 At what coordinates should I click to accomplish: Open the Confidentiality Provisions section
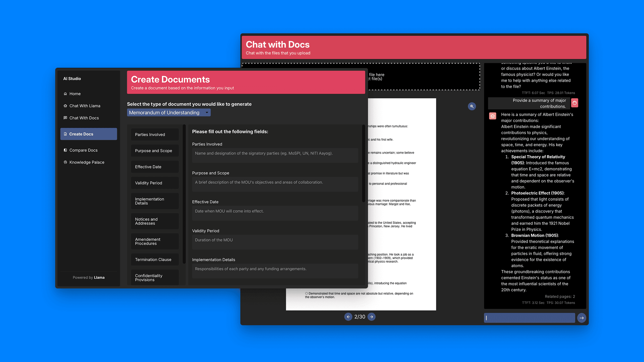[155, 278]
